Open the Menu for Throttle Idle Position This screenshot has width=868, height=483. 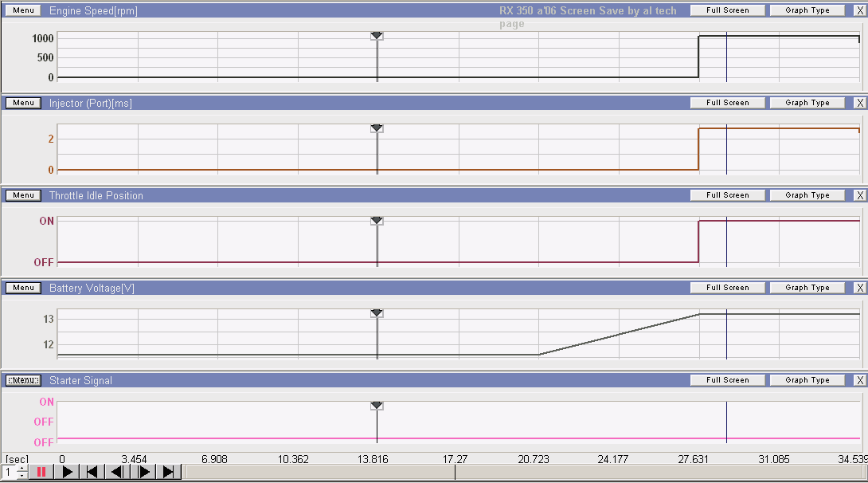coord(23,195)
